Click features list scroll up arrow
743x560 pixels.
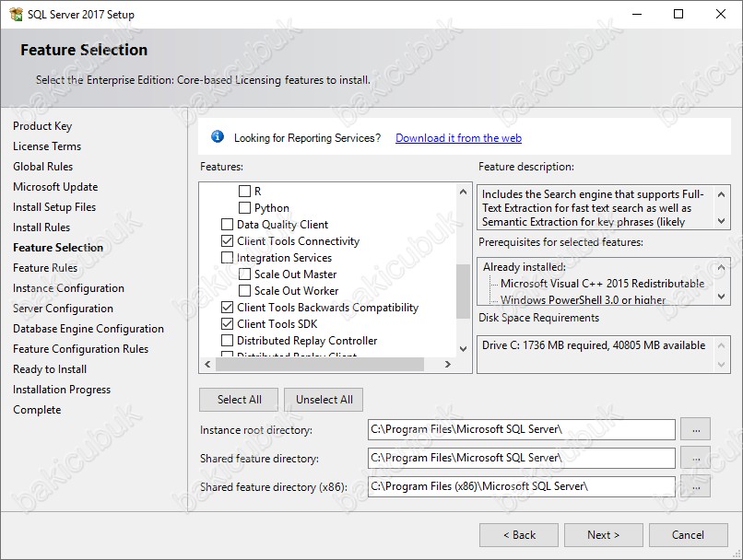pyautogui.click(x=463, y=192)
